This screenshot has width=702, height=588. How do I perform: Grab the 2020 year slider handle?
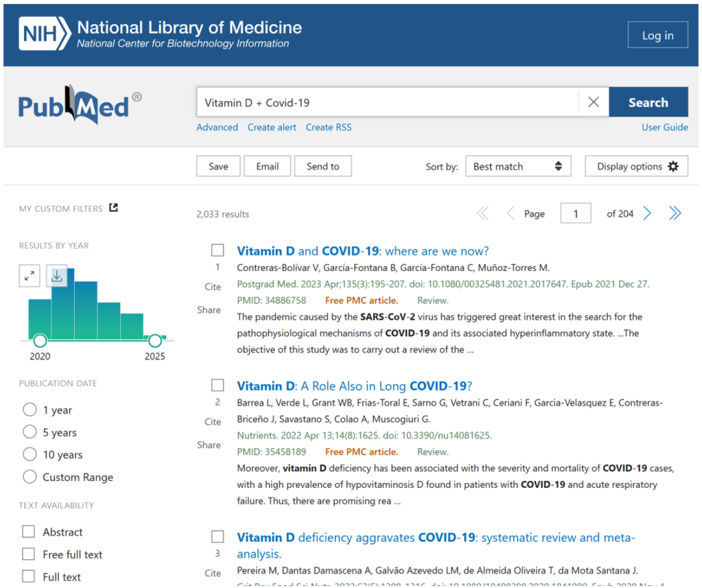tap(40, 341)
